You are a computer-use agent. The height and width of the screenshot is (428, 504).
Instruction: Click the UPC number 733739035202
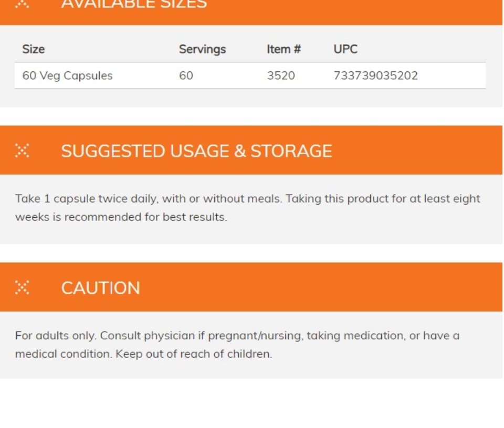pos(376,76)
